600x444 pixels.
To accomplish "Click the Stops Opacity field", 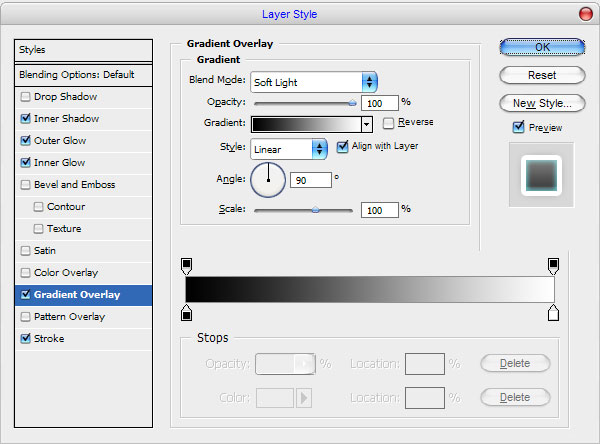I will pos(285,364).
